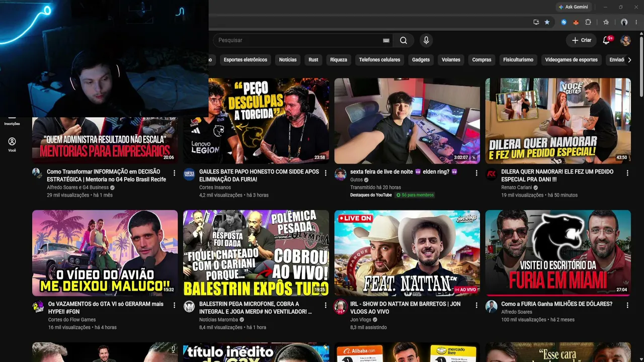The width and height of the screenshot is (644, 362).
Task: Open Notícias Maromba channel name link
Action: pyautogui.click(x=219, y=320)
